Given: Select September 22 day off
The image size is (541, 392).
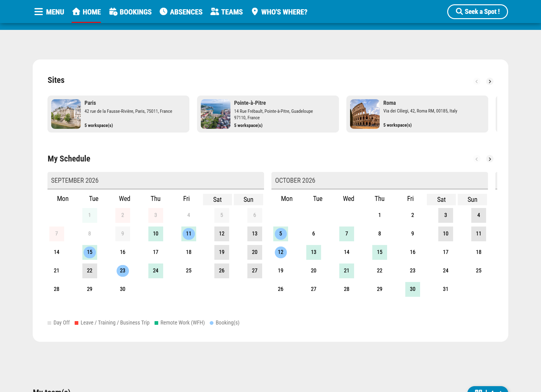Looking at the screenshot, I should (x=90, y=271).
